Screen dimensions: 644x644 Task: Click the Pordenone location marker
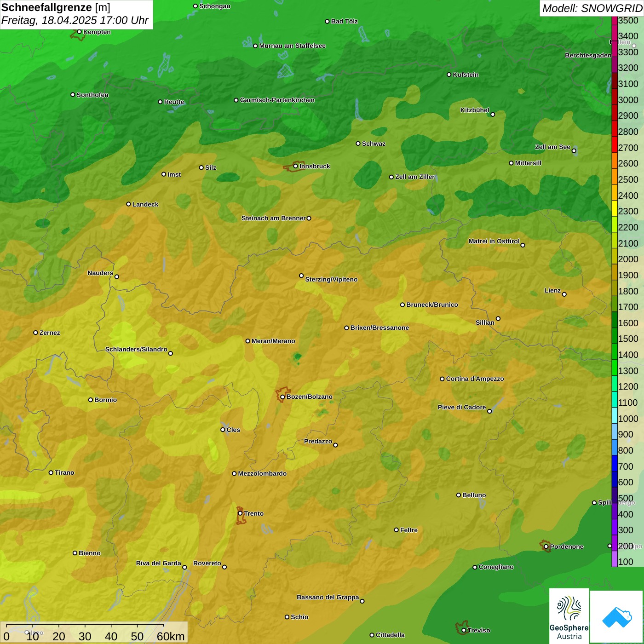(x=546, y=546)
